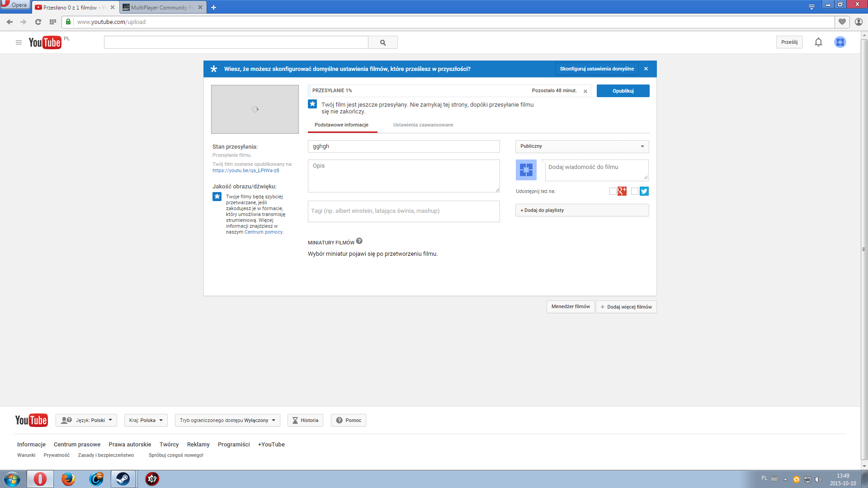Open Windows Start menu
Image resolution: width=868 pixels, height=488 pixels.
pyautogui.click(x=12, y=479)
